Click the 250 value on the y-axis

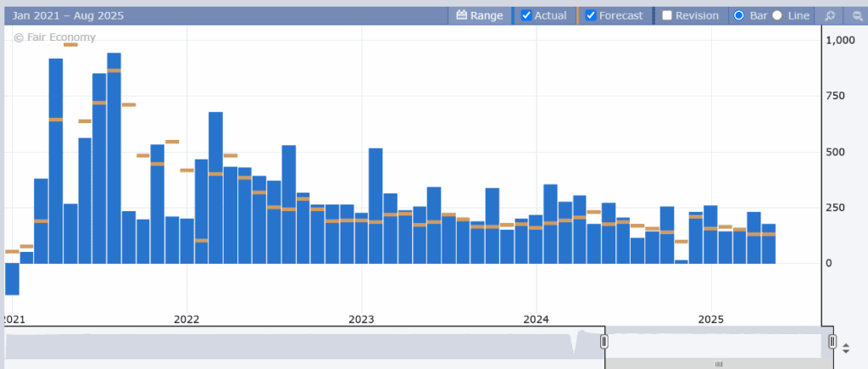(835, 207)
